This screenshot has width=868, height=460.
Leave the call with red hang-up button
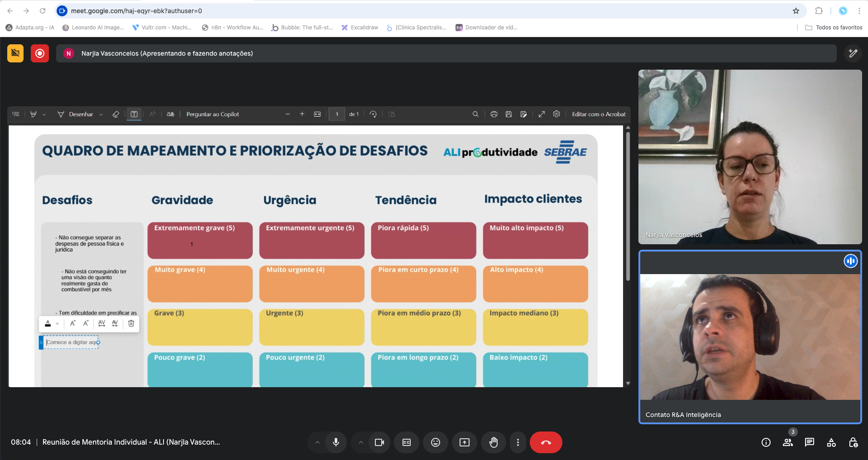pyautogui.click(x=546, y=442)
